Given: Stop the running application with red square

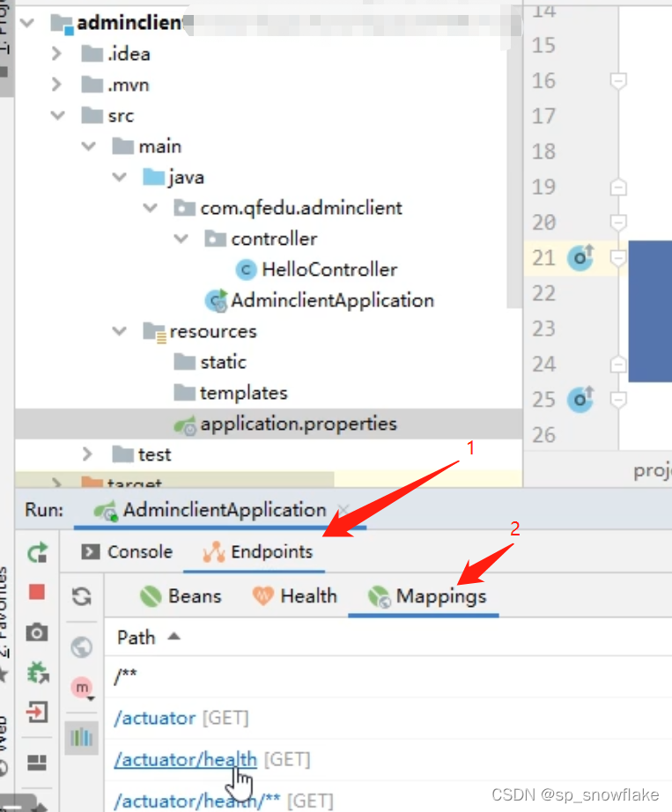Looking at the screenshot, I should (37, 592).
